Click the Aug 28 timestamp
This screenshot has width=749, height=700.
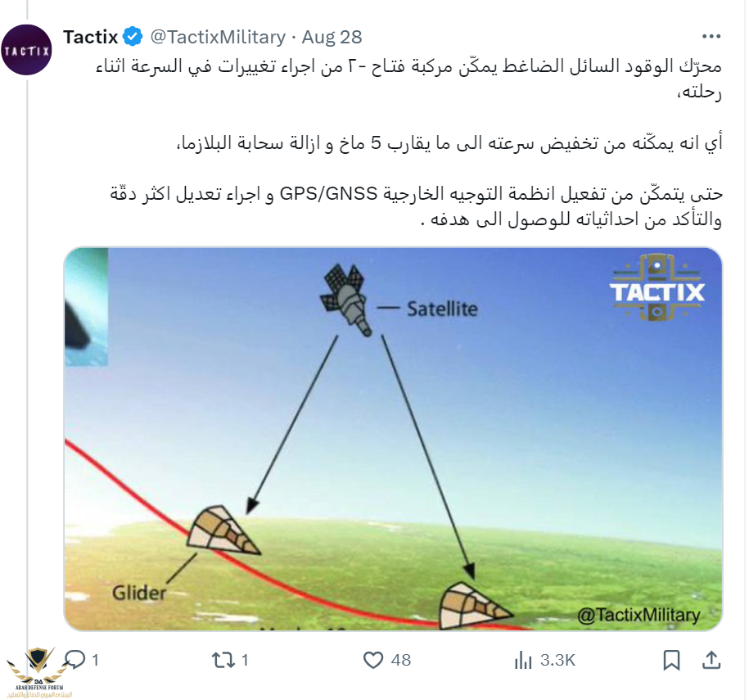coord(332,37)
